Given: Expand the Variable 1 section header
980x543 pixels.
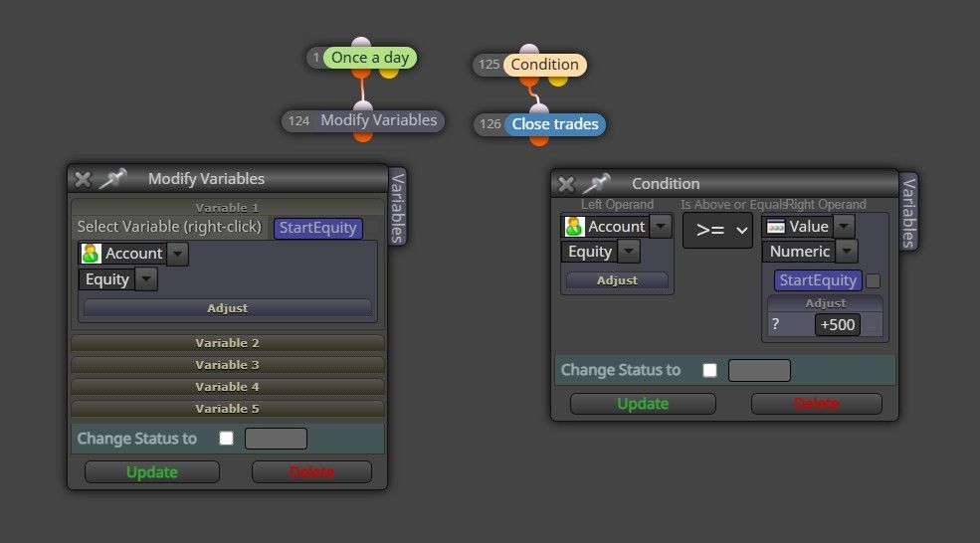Looking at the screenshot, I should (x=228, y=208).
